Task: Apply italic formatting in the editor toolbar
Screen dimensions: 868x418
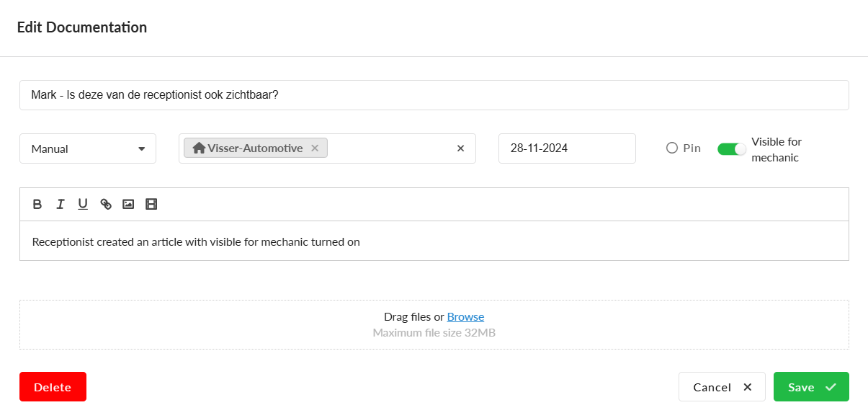Action: coord(61,205)
